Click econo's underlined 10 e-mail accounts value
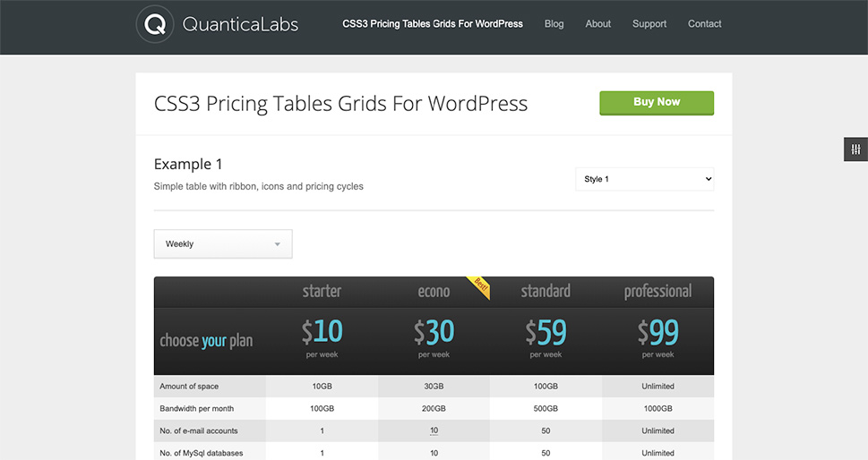 (x=434, y=430)
